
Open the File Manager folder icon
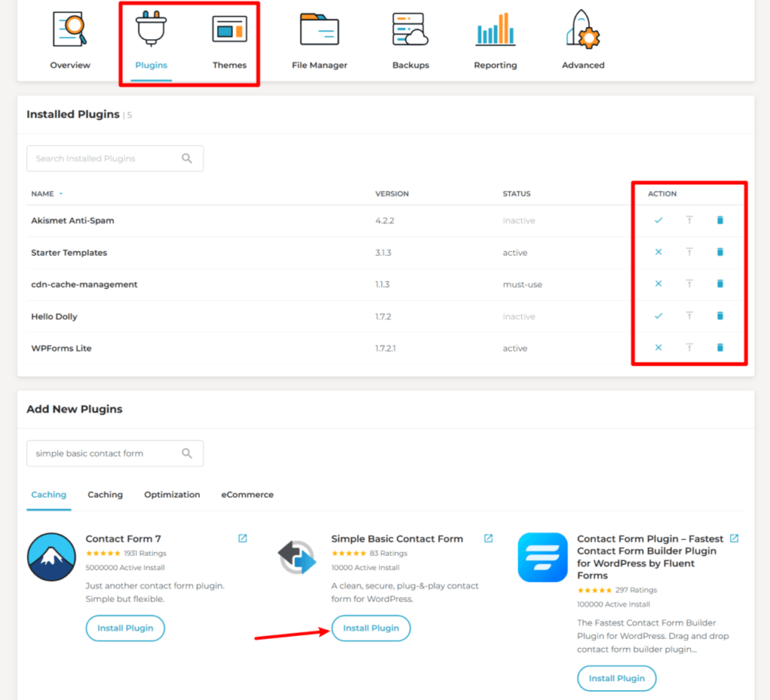(320, 30)
